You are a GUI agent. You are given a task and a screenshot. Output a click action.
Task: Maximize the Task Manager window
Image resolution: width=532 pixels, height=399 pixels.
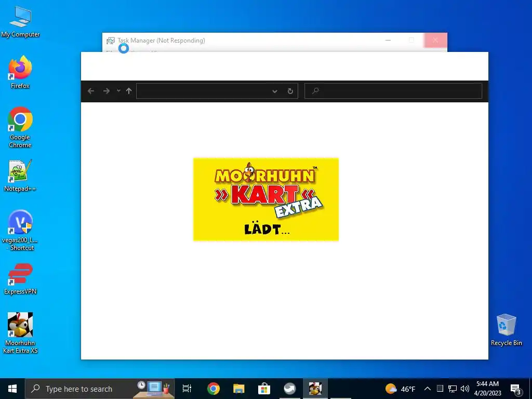pos(411,41)
